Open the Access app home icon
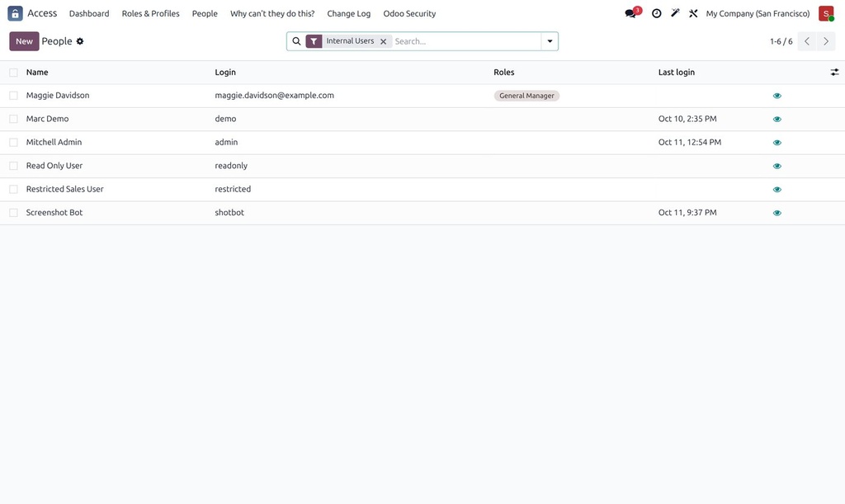The width and height of the screenshot is (845, 504). 15,13
